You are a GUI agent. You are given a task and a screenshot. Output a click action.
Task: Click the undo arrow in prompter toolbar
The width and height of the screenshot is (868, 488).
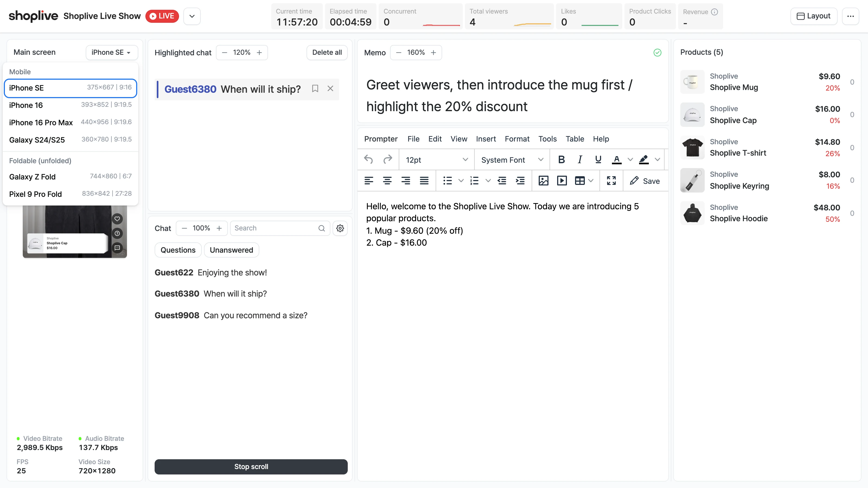coord(369,160)
